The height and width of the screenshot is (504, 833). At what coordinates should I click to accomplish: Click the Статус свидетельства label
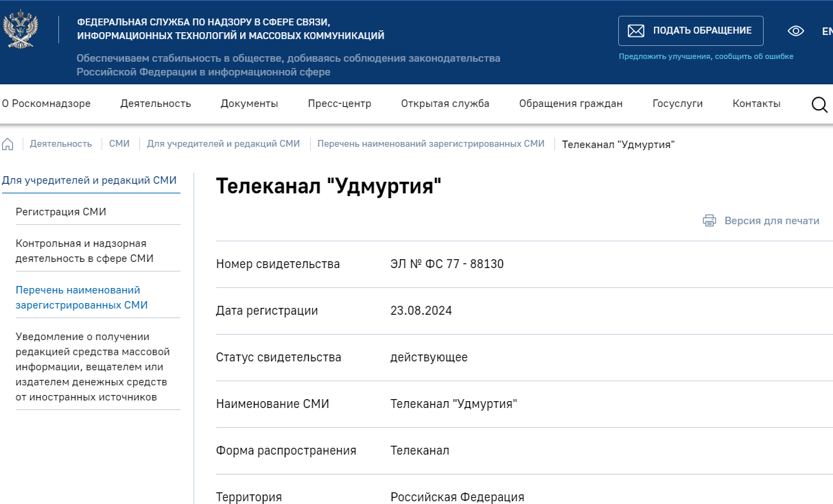click(x=279, y=357)
